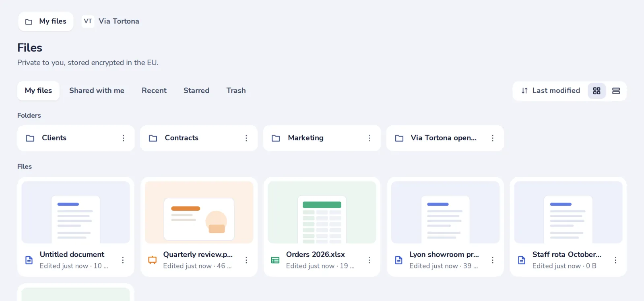Open the Marketing folder
Screen dimensions: 644x301
pos(322,138)
